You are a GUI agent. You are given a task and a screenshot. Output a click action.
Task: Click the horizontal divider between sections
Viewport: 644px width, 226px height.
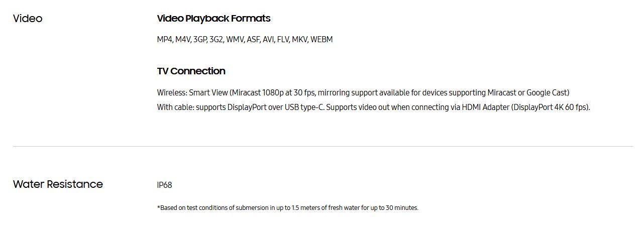coord(323,146)
